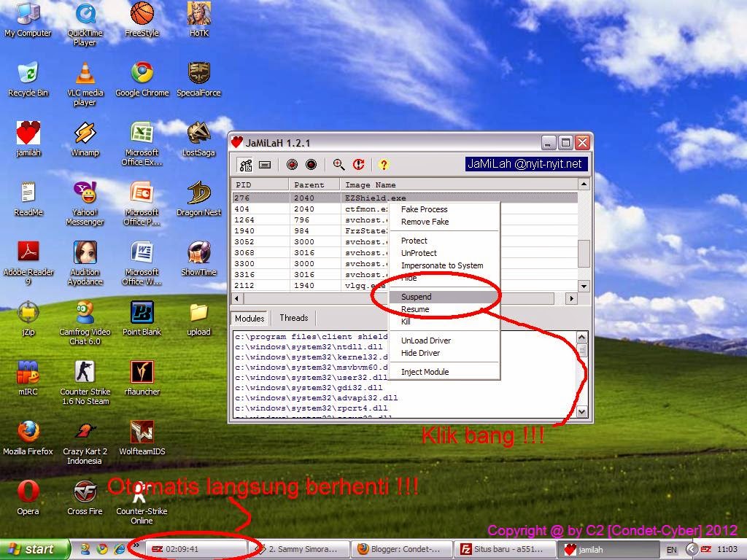The width and height of the screenshot is (747, 560).
Task: Select the VLC media player icon
Action: (x=85, y=84)
